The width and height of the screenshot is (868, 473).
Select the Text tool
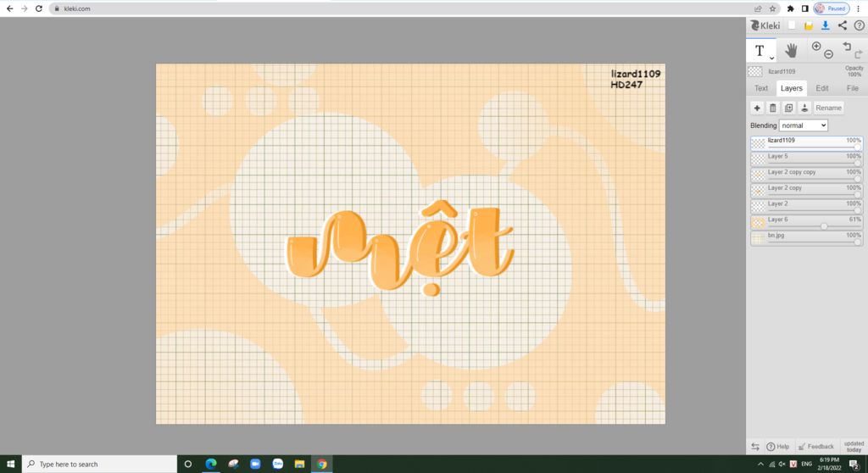click(x=759, y=51)
